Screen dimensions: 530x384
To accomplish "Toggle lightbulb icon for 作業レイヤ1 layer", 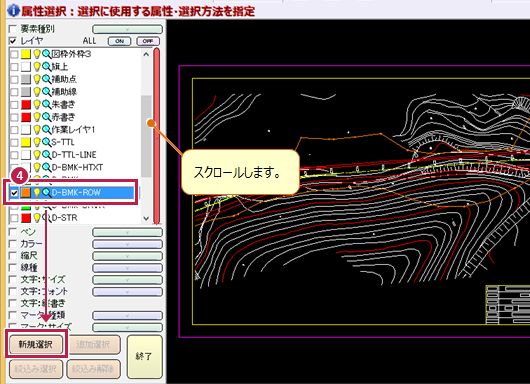I will (x=37, y=129).
